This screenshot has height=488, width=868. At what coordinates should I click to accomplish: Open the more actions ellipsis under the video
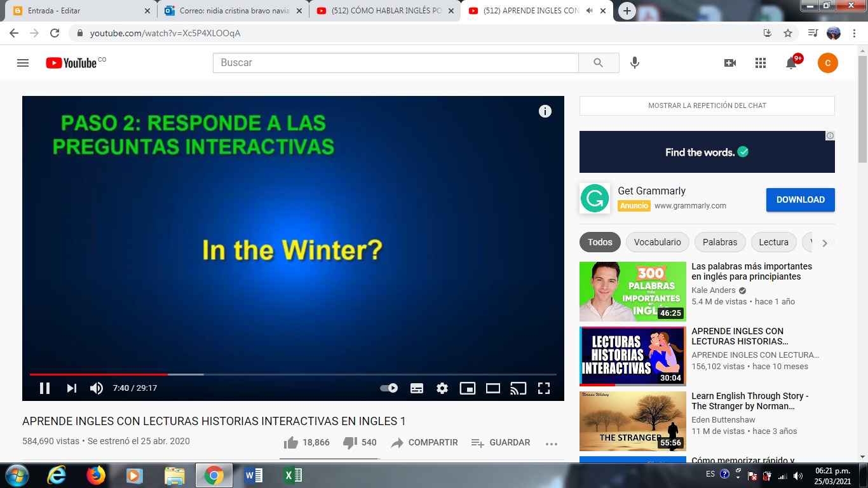[552, 443]
